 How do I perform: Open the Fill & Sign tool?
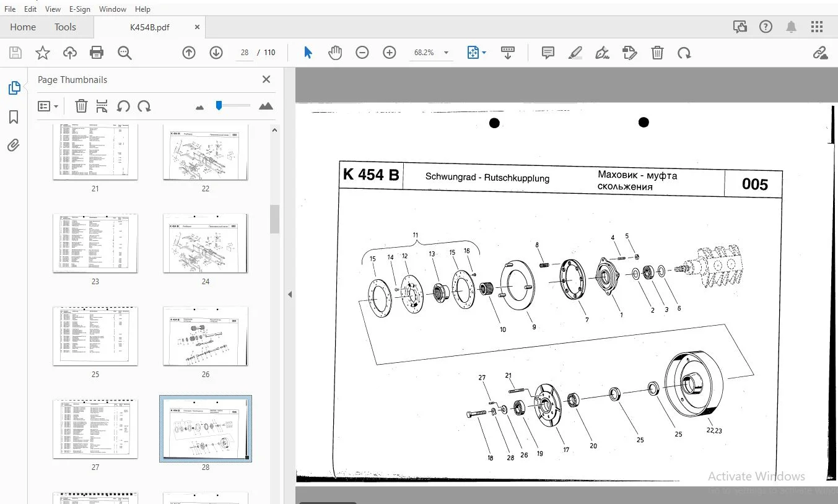coord(603,53)
